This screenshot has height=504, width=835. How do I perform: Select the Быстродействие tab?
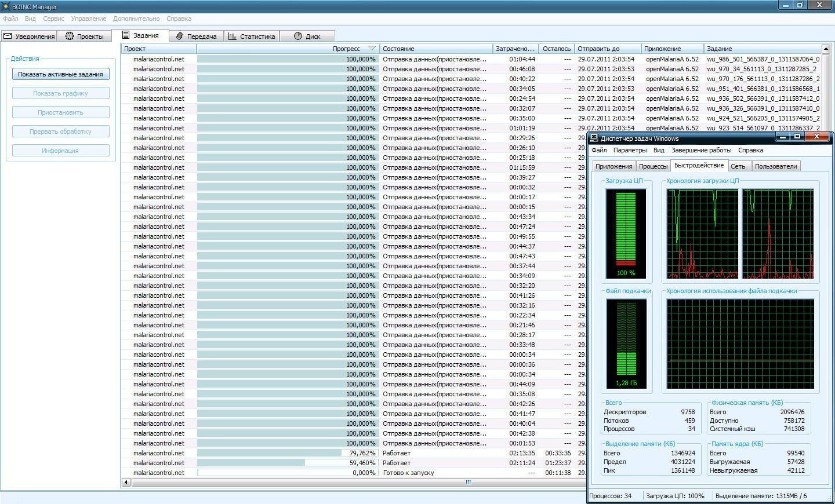tap(699, 165)
